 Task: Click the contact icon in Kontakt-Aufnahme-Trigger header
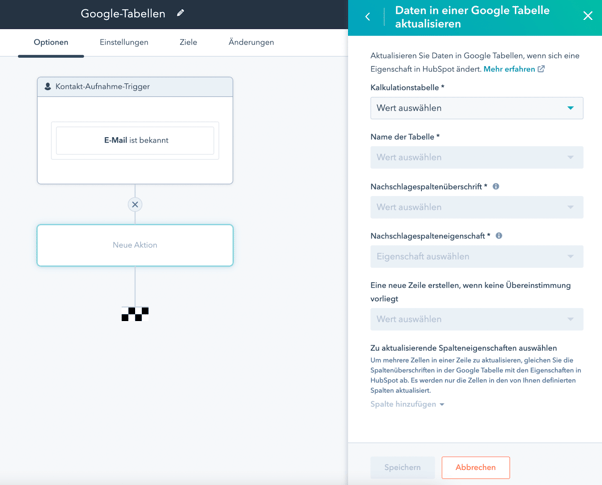[48, 86]
